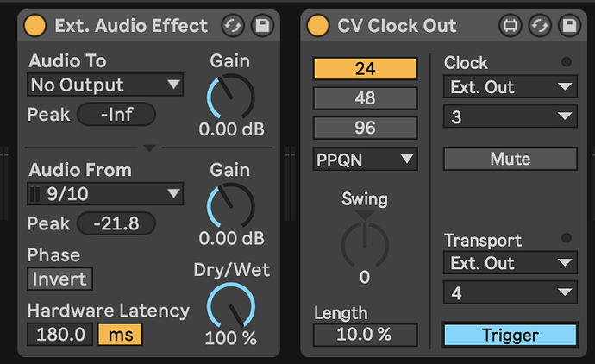Select the 48 clock resolution option
This screenshot has width=595, height=364.
pos(365,98)
